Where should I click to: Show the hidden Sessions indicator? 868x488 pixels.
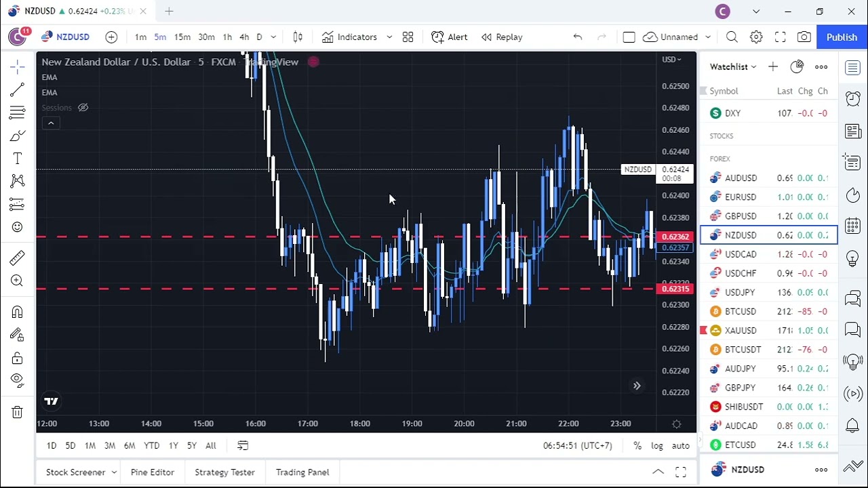coord(83,108)
